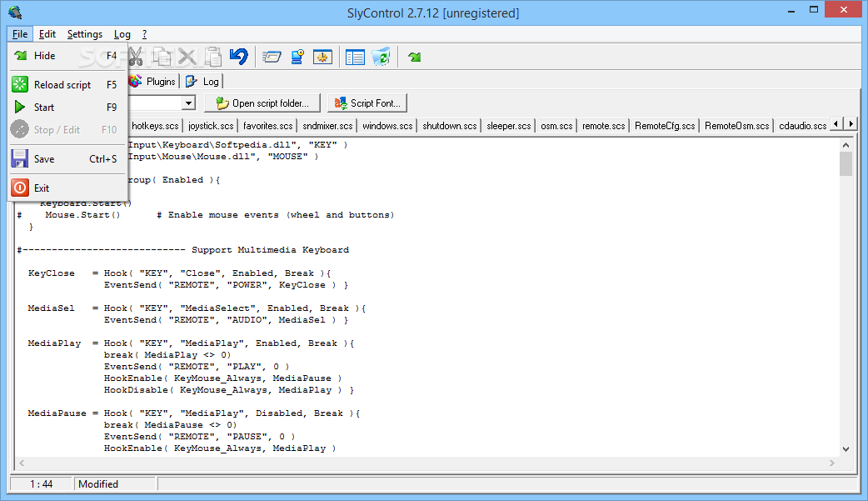Click the vertical scrollbar up arrow
The width and height of the screenshot is (868, 501).
(846, 145)
